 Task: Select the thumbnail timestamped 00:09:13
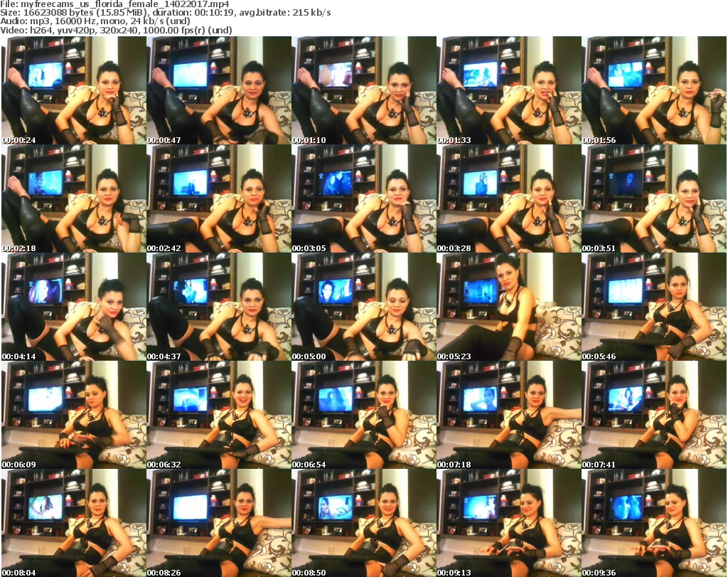pyautogui.click(x=509, y=523)
